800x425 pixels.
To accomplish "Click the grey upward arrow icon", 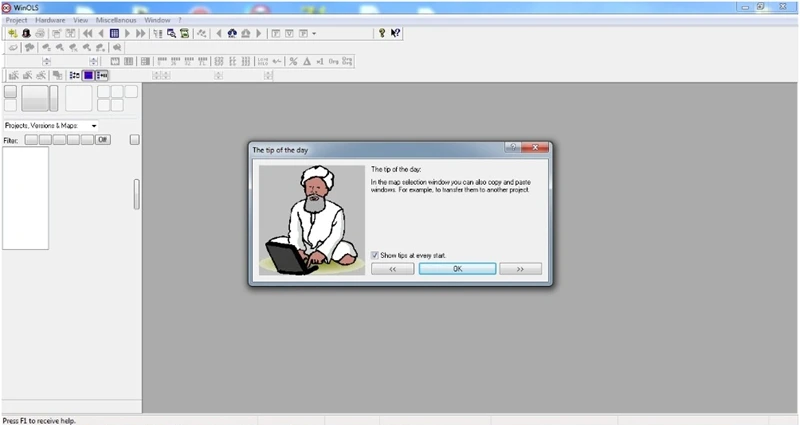I will point(245,33).
